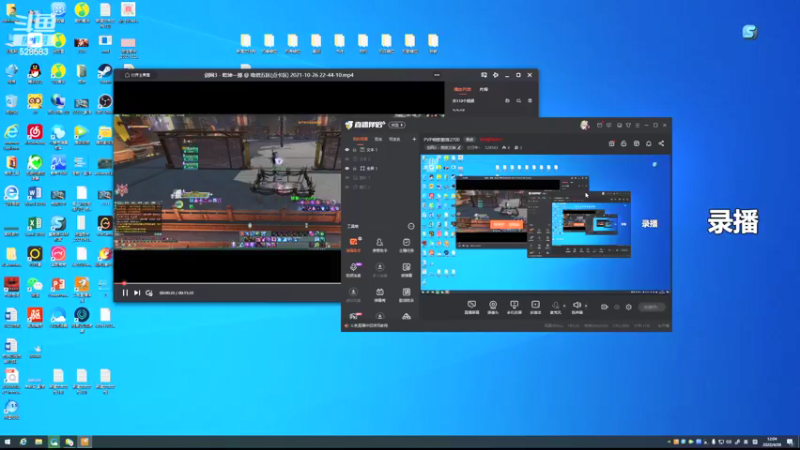Open the three-dots menu in player title bar
800x450 pixels.
(437, 75)
